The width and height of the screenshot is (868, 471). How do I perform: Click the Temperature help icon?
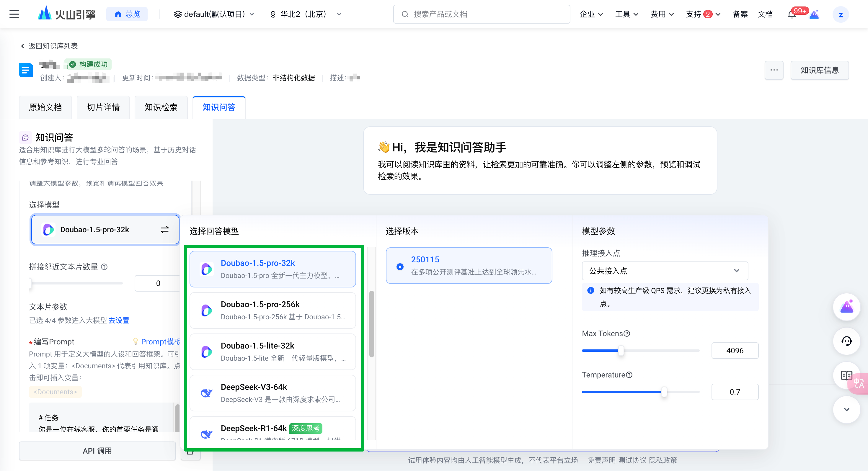629,375
